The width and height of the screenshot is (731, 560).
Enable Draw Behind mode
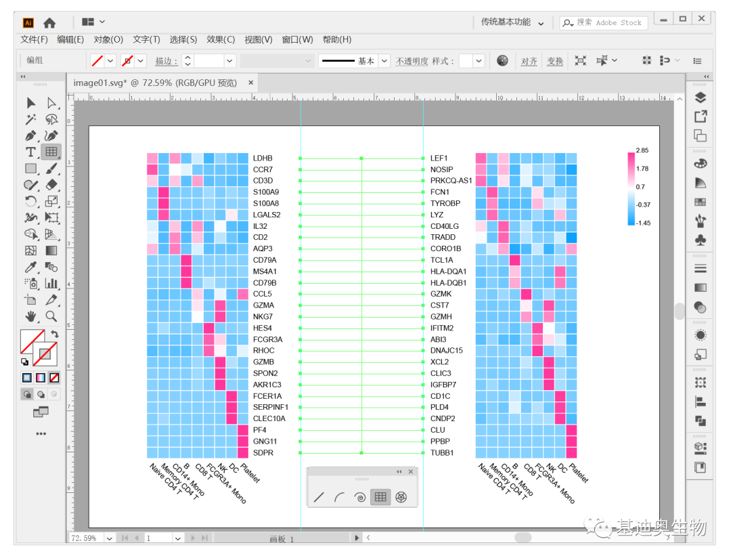(41, 395)
